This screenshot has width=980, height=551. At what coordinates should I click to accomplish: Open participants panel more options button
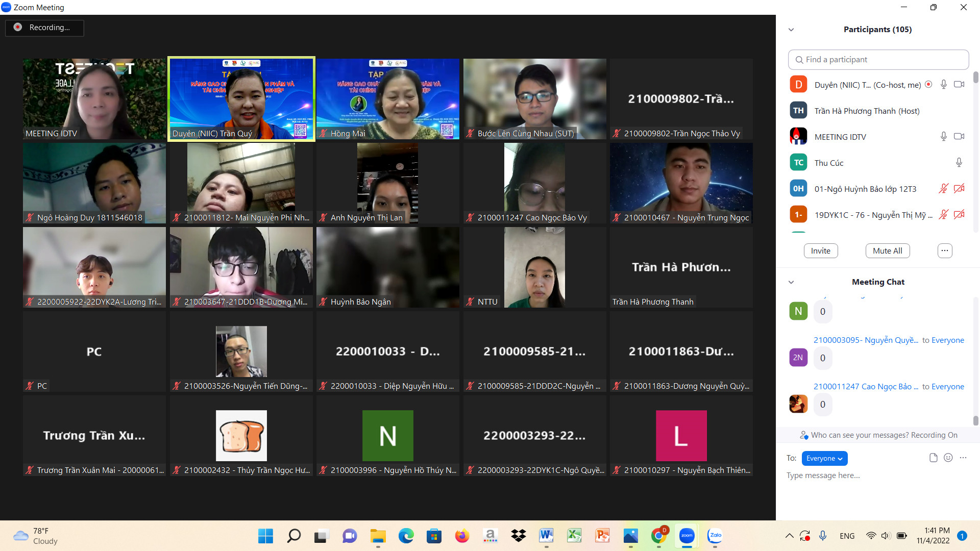point(944,251)
